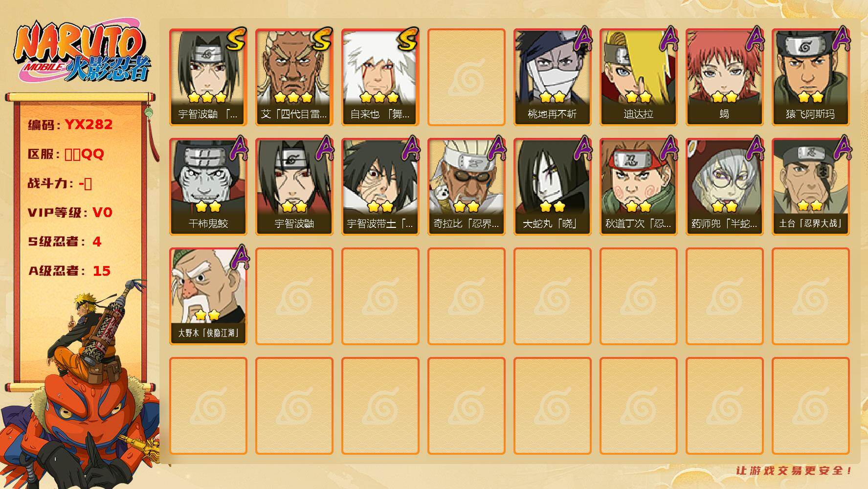This screenshot has width=868, height=489.
Task: Select the 宇智波带土 ninja card
Action: tap(380, 186)
